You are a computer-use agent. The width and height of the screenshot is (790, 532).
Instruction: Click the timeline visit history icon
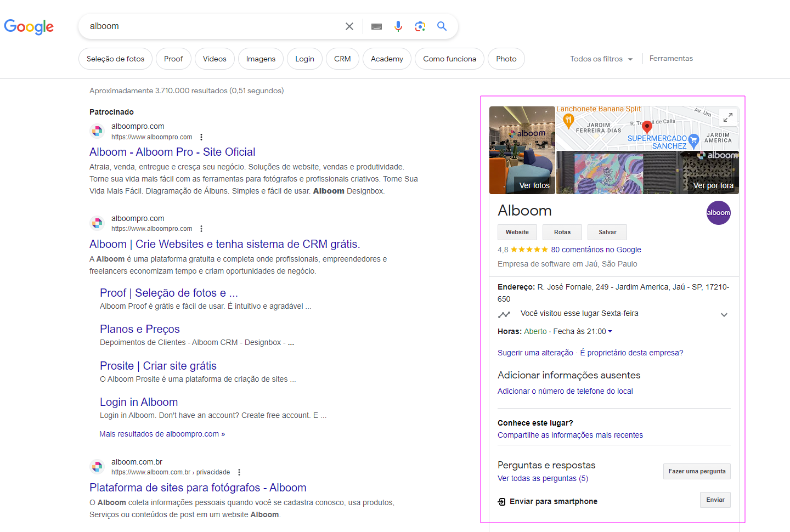(504, 314)
